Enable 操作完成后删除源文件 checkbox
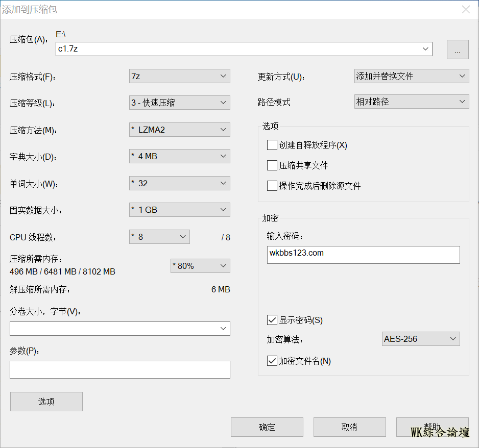This screenshot has width=479, height=448. (x=272, y=186)
